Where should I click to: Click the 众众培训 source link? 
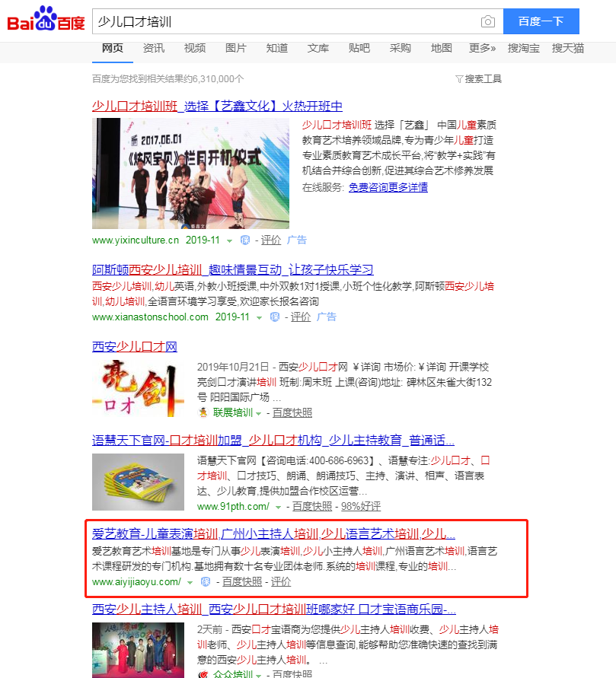[x=233, y=673]
